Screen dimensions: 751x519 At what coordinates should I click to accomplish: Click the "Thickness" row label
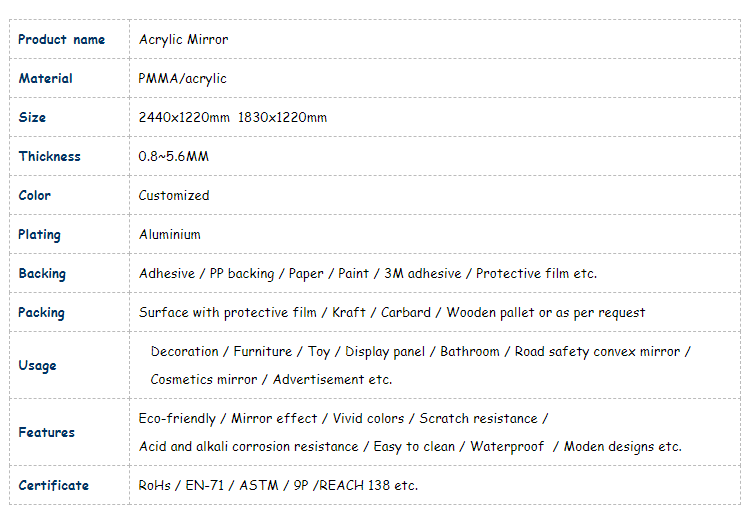pyautogui.click(x=49, y=157)
